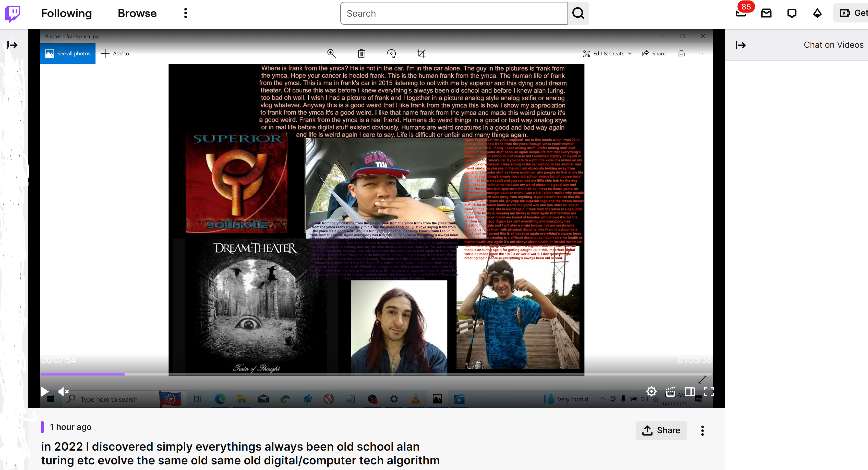Collapse the Chat on Videos panel
Viewport: 868px width, 470px height.
[x=741, y=45]
